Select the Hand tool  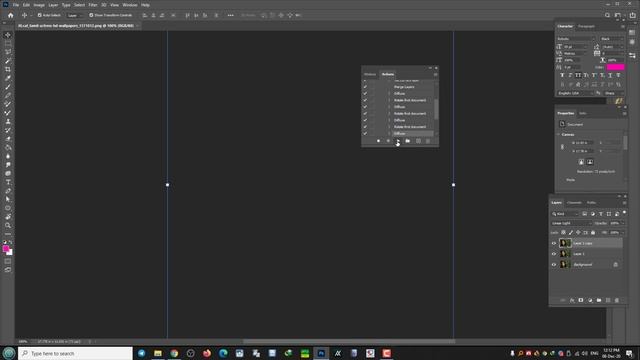point(8,217)
